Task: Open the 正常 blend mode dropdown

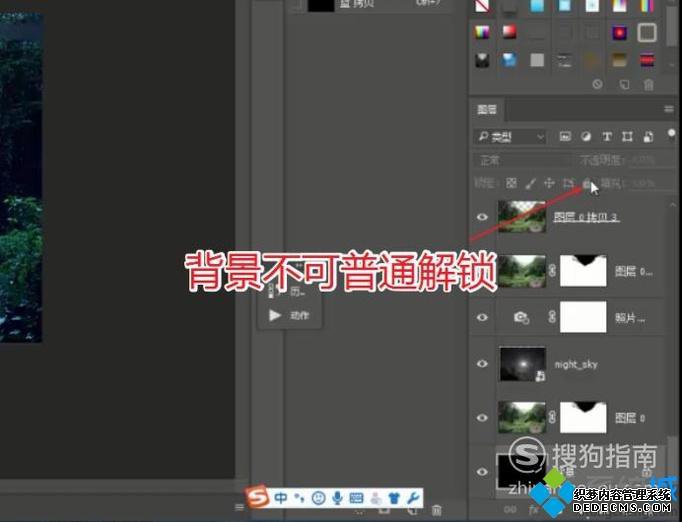Action: pos(520,161)
